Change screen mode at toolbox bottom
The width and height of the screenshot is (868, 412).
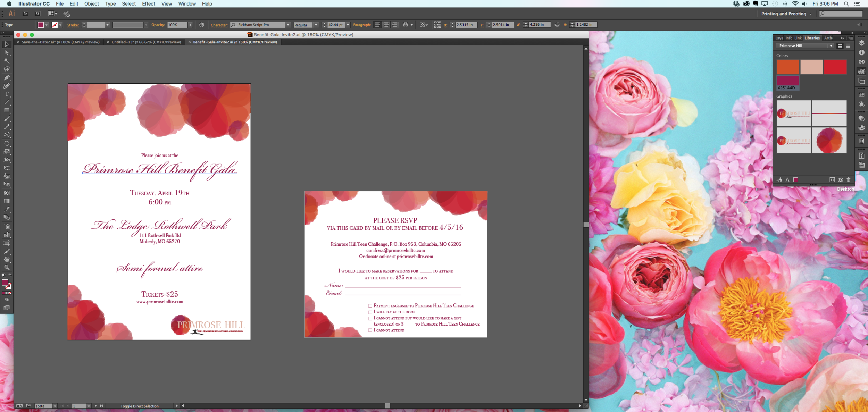coord(7,308)
